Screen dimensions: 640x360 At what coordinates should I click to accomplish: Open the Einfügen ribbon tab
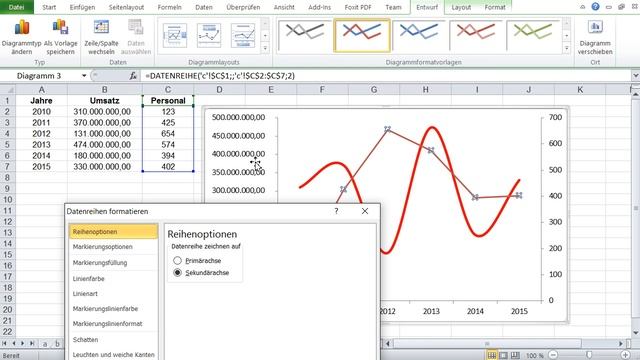click(82, 7)
